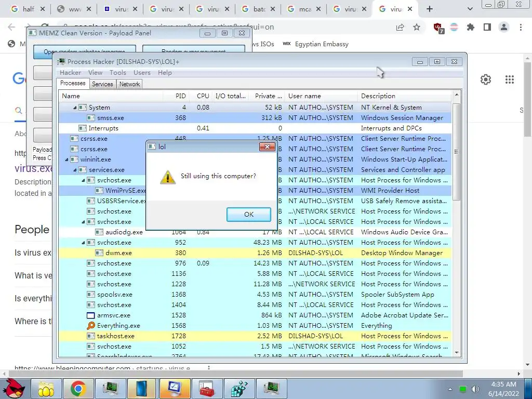532x399 pixels.
Task: Show hidden tray icons arrow
Action: click(x=450, y=389)
